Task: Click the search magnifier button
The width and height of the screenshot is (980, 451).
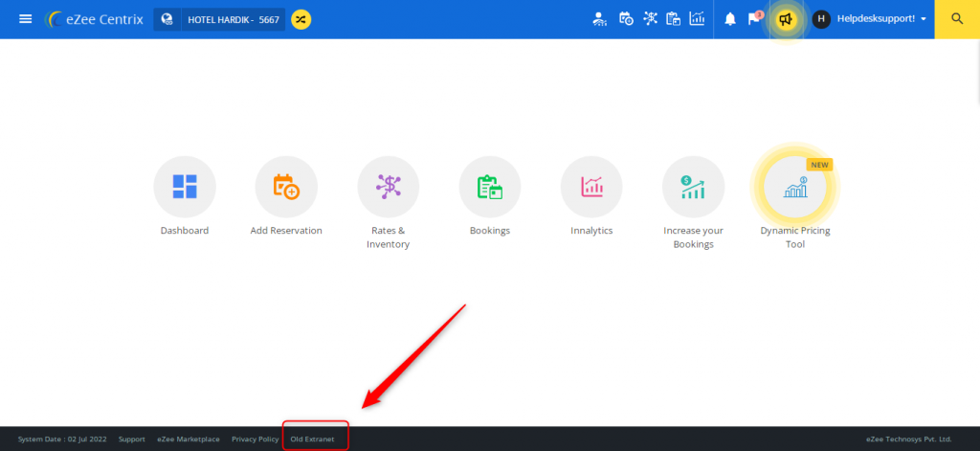Action: (x=957, y=19)
